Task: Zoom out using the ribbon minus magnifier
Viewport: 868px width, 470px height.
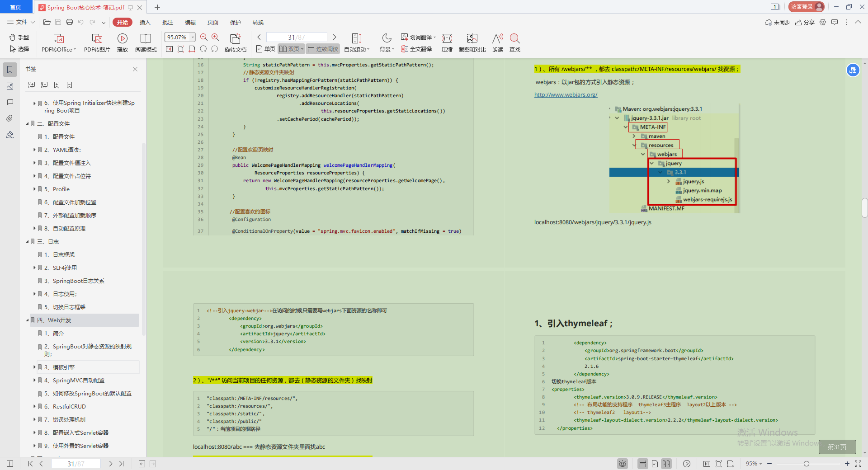Action: pyautogui.click(x=204, y=37)
